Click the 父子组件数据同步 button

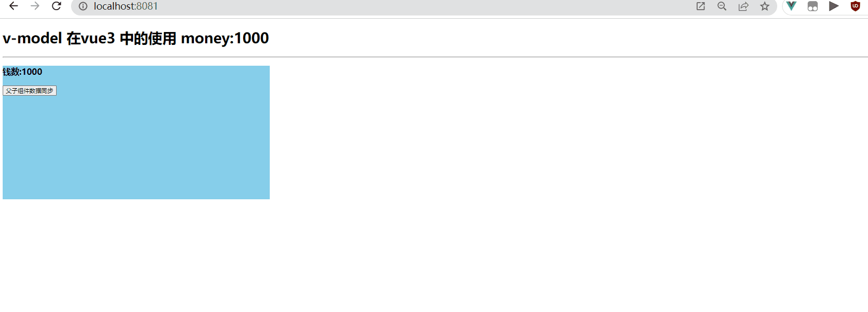coord(29,91)
